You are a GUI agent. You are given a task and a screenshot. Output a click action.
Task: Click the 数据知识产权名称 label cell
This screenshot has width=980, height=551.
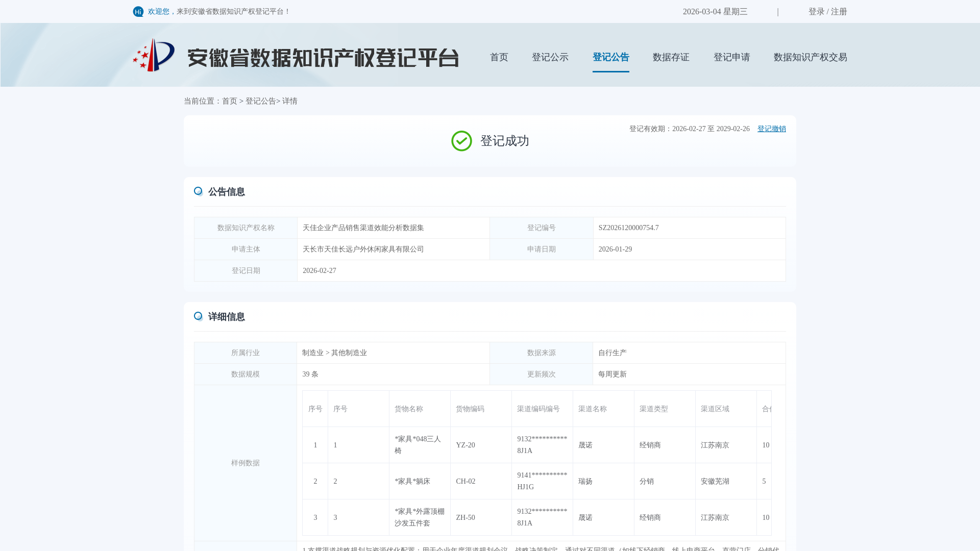246,228
